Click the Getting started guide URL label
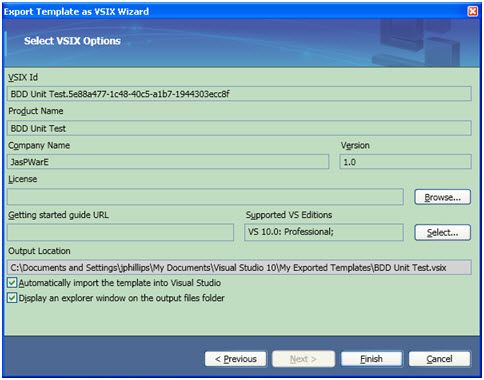 tap(58, 215)
